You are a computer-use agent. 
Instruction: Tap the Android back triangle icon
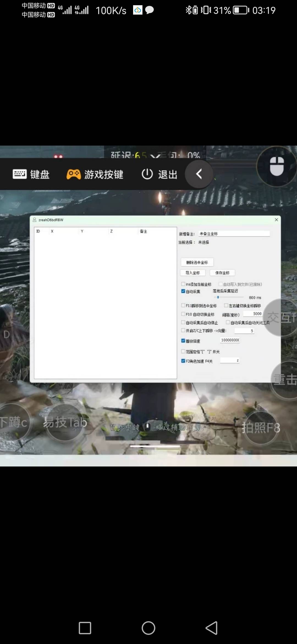(x=211, y=628)
